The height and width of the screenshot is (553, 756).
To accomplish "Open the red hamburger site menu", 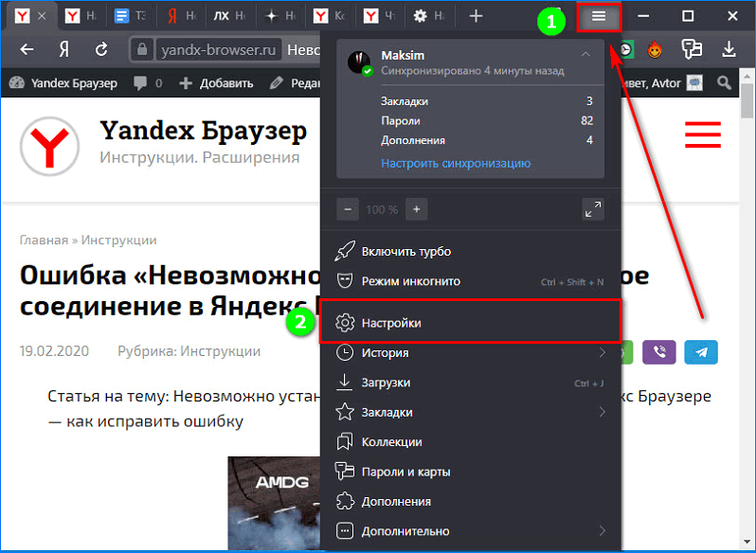I will click(703, 134).
